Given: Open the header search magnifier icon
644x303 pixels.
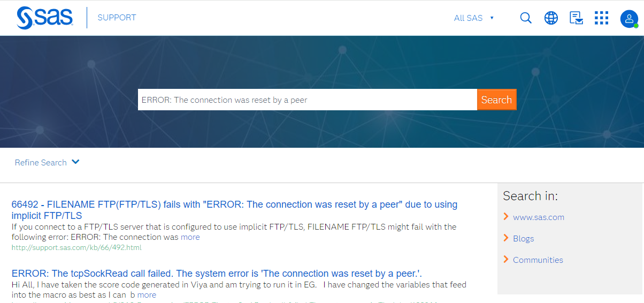Looking at the screenshot, I should click(526, 18).
